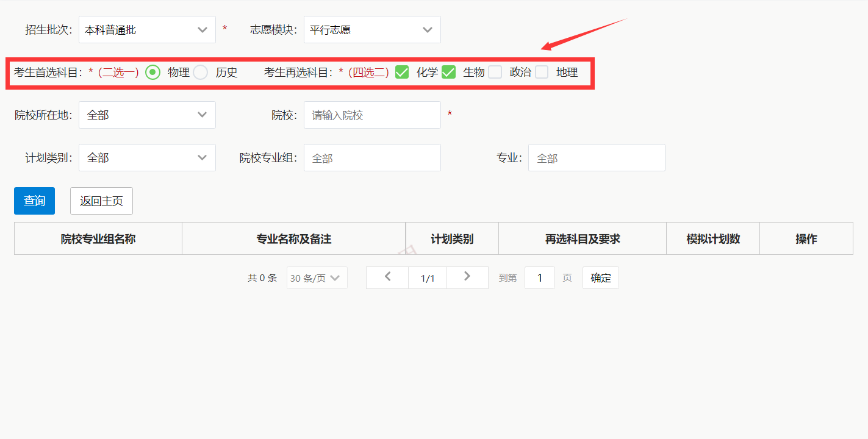This screenshot has width=868, height=439.
Task: Click the page number input next to 到第
Action: pos(539,277)
